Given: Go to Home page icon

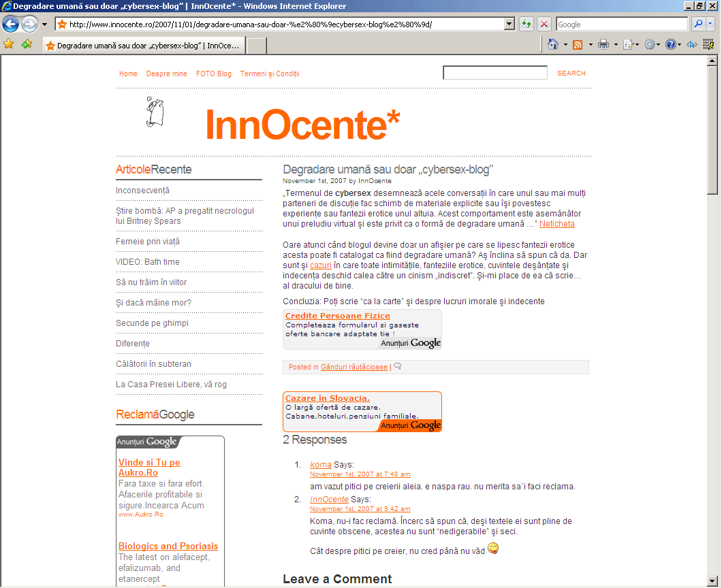Looking at the screenshot, I should click(553, 45).
